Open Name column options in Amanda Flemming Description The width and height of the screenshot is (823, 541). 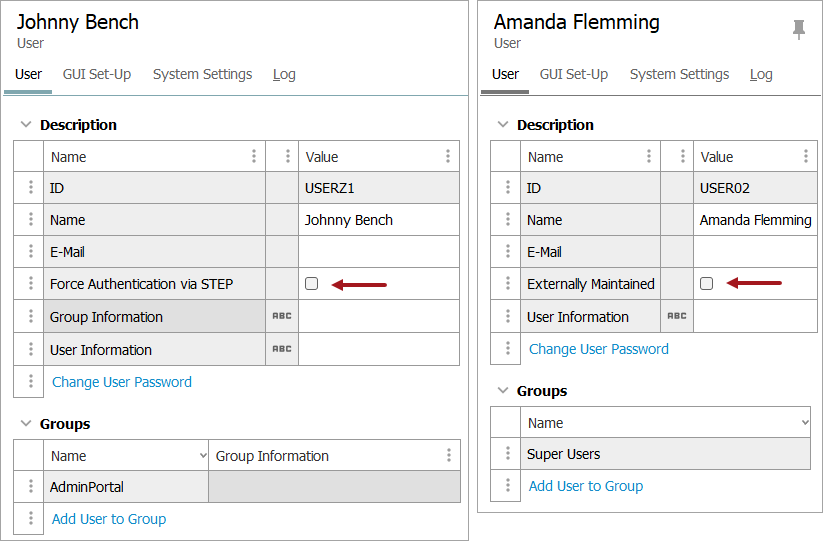pos(649,156)
